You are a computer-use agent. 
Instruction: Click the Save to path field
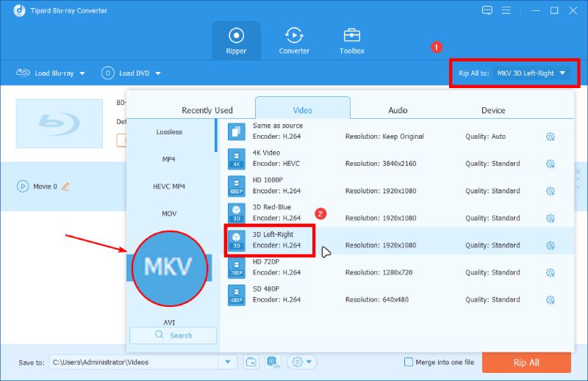[134, 362]
